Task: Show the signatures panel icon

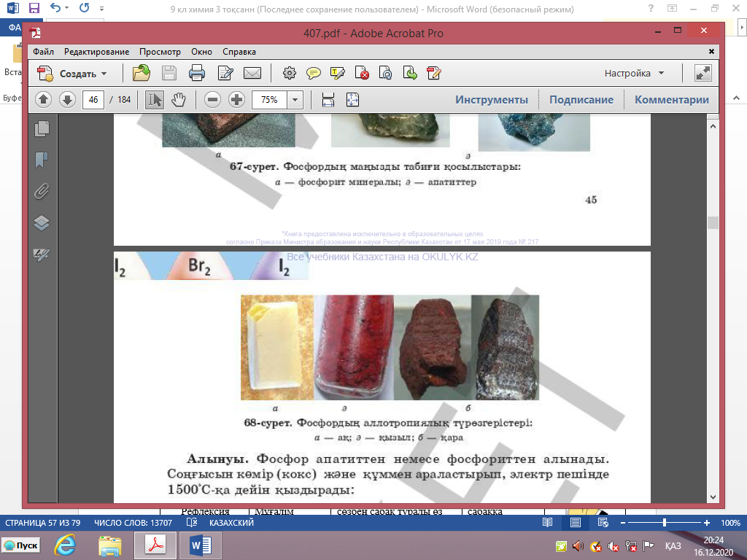Action: [x=42, y=254]
